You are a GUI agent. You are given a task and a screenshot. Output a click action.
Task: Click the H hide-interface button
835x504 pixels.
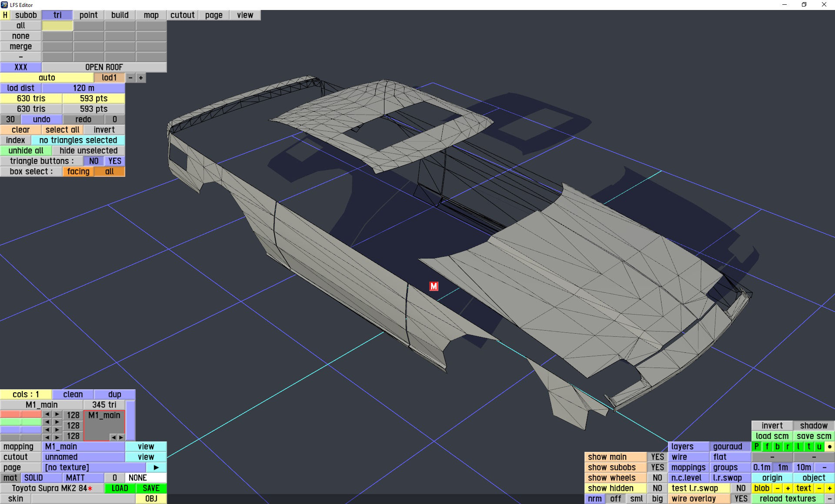[5, 15]
